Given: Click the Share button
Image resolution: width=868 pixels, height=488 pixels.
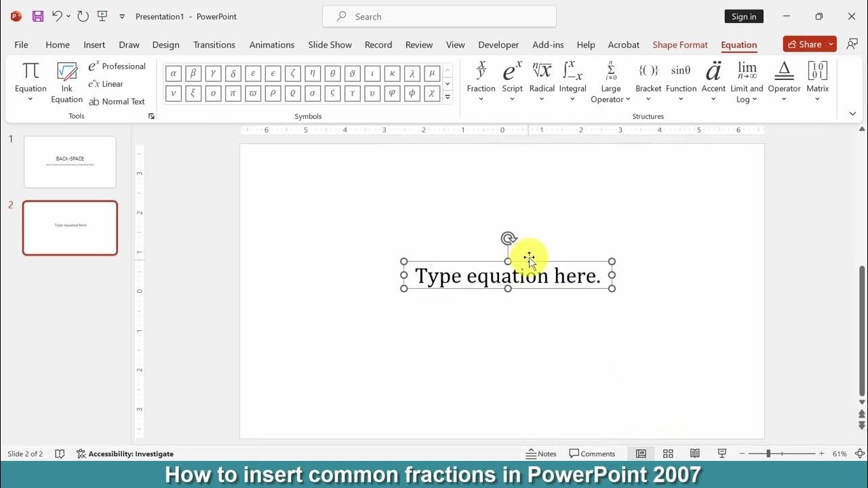Looking at the screenshot, I should (x=804, y=44).
